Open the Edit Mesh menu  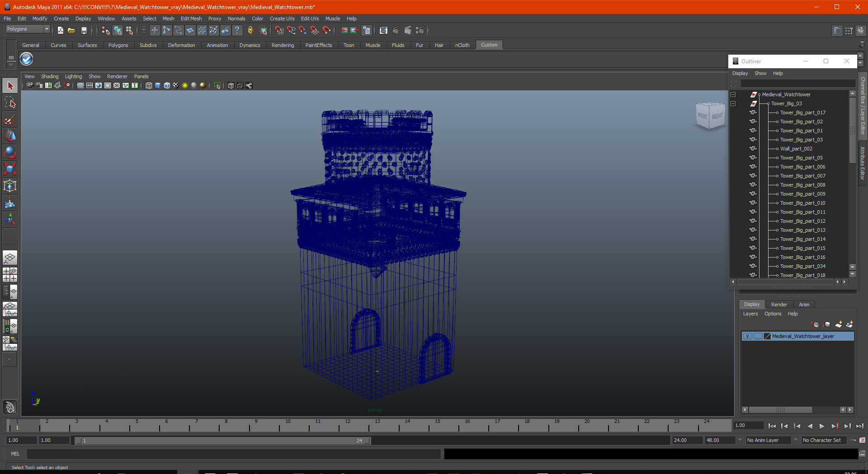(191, 19)
